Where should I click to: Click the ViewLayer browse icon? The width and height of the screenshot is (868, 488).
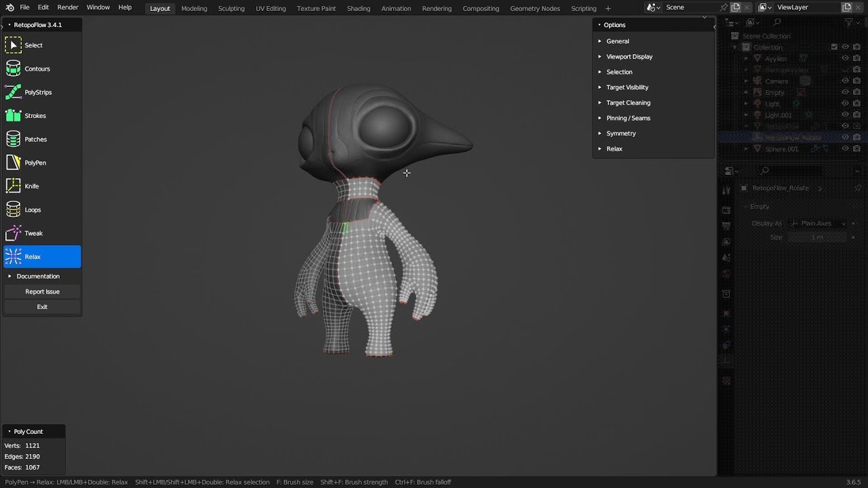click(764, 7)
